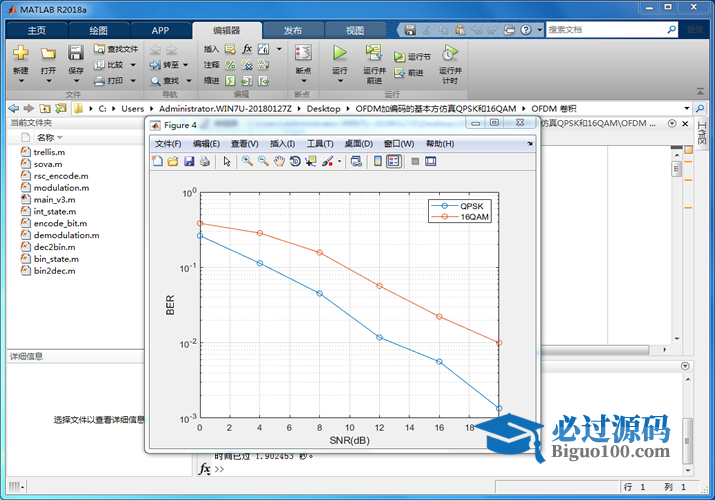Open main_v3.m in the file browser
The height and width of the screenshot is (500, 715).
tap(54, 199)
